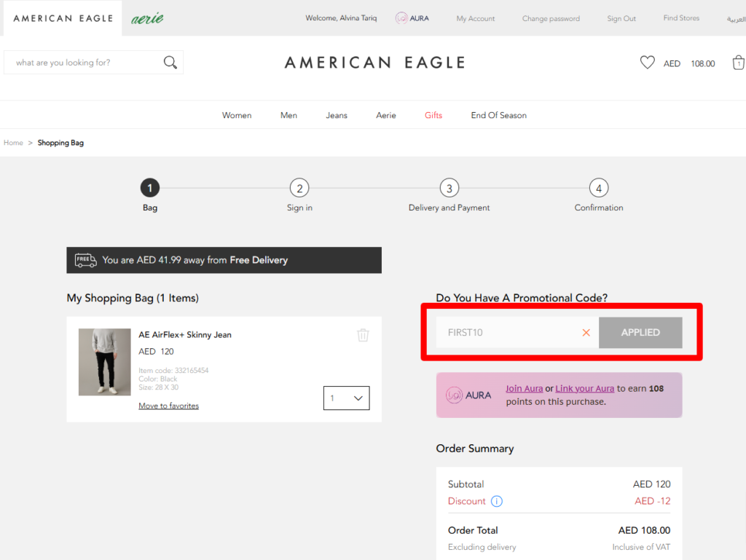Click the Discount info icon
This screenshot has width=746, height=560.
pyautogui.click(x=497, y=502)
